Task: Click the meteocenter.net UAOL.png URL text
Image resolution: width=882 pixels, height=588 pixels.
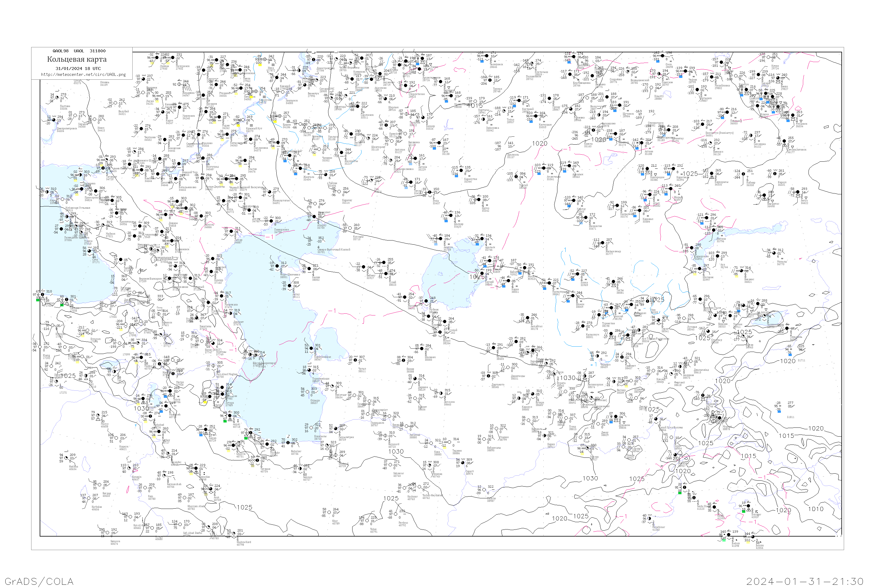Action: click(83, 75)
